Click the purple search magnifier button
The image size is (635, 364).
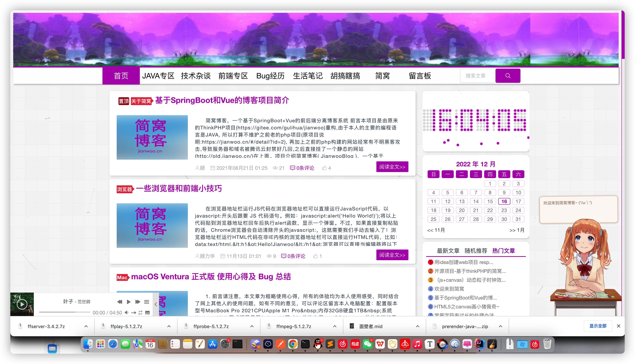[508, 76]
